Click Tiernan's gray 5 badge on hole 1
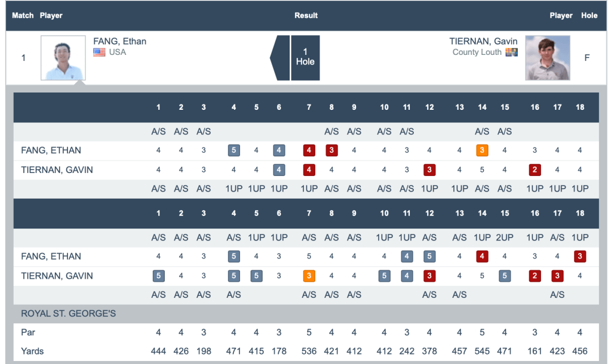This screenshot has height=364, width=611. 158,276
